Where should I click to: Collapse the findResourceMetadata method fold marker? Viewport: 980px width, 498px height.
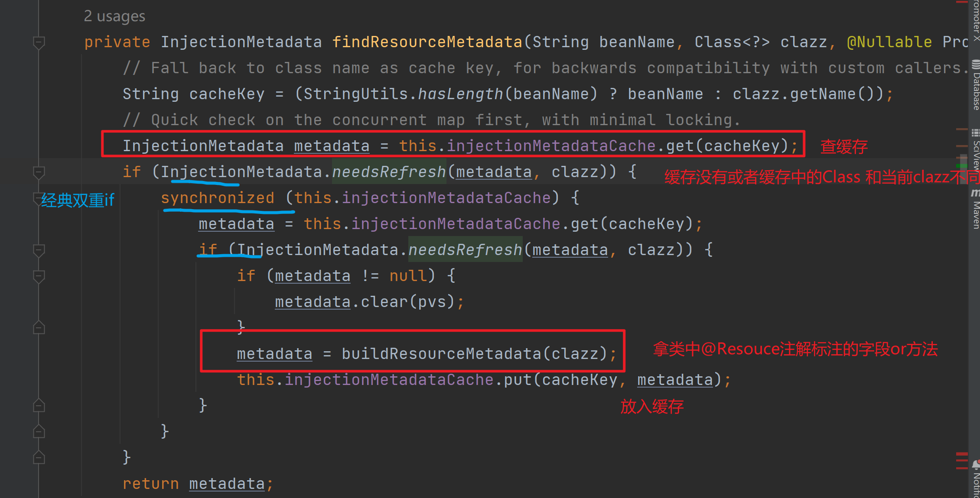[39, 42]
